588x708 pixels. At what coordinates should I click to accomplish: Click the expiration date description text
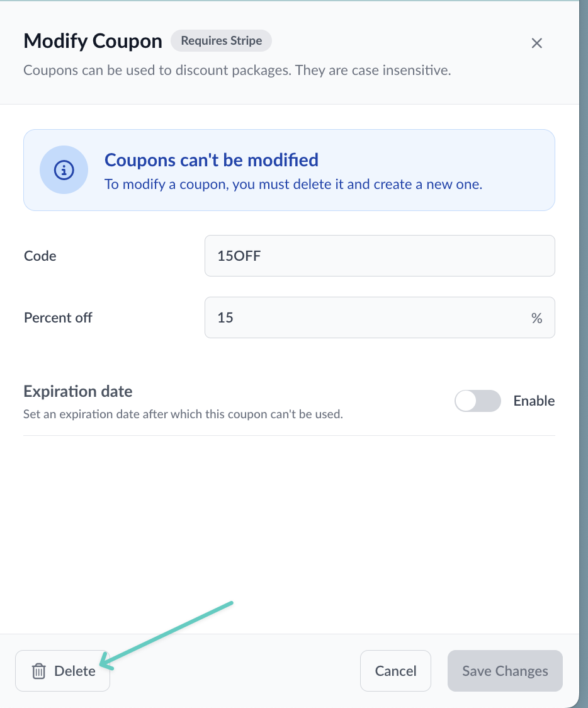183,414
